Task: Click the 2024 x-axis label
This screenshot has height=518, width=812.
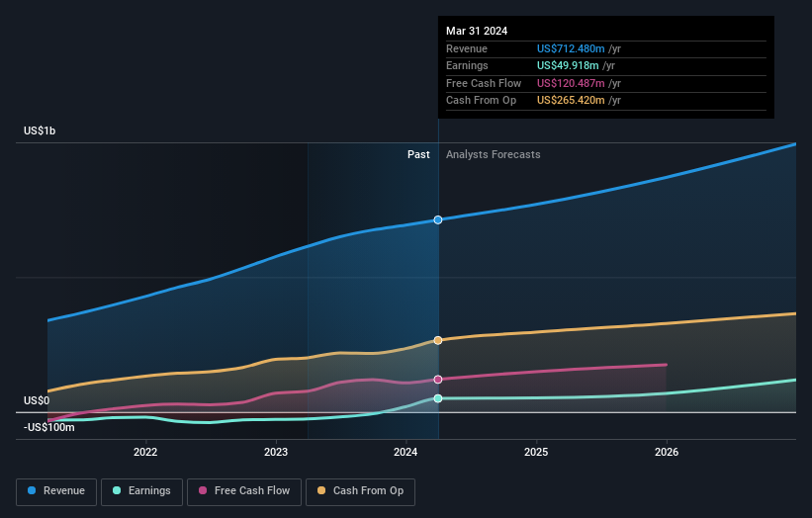Action: tap(406, 453)
